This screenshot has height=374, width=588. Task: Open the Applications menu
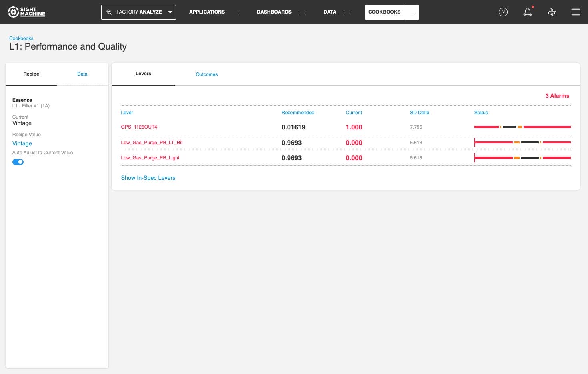[207, 12]
